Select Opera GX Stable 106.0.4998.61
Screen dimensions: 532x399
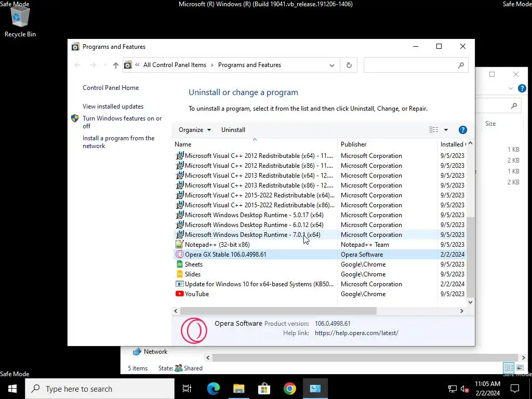click(x=320, y=254)
